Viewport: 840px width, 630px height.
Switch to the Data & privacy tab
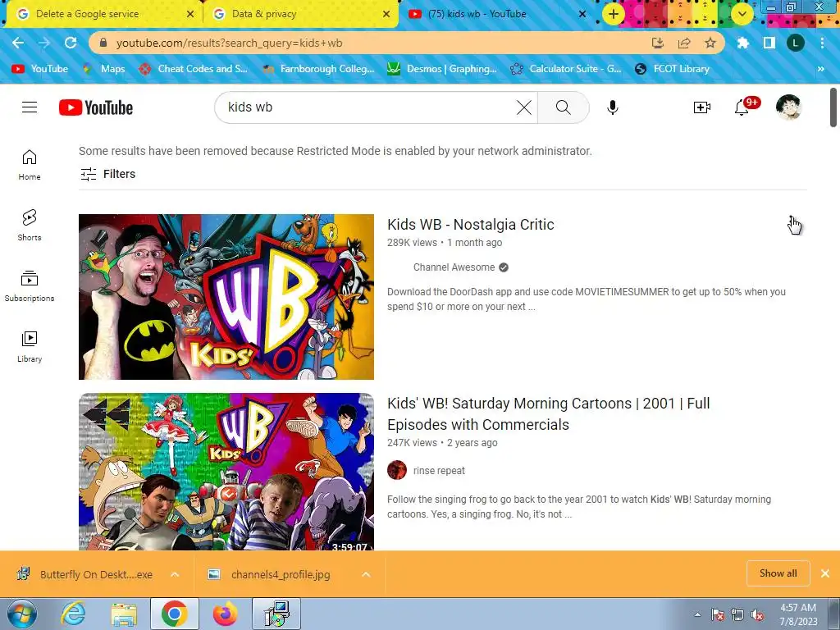300,14
